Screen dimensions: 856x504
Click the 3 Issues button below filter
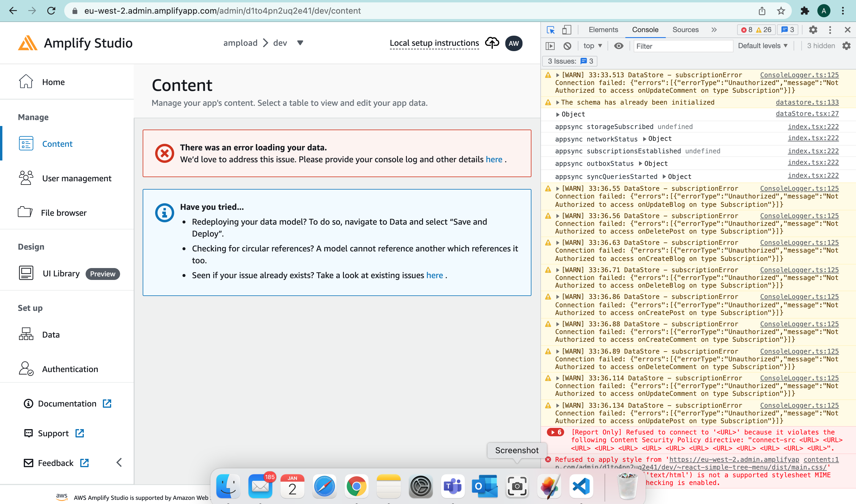(x=570, y=61)
